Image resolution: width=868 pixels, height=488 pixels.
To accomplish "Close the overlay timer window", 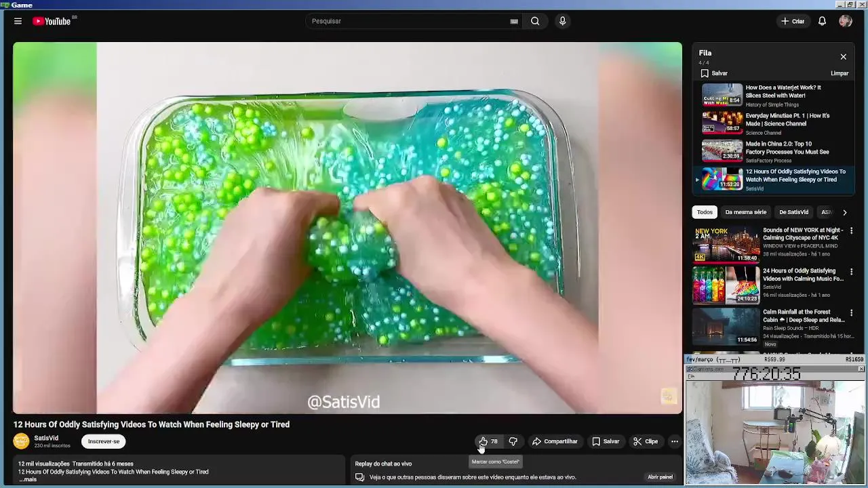I will click(861, 369).
